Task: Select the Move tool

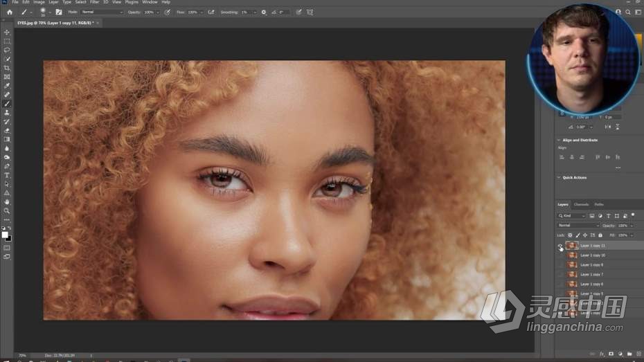Action: [7, 33]
